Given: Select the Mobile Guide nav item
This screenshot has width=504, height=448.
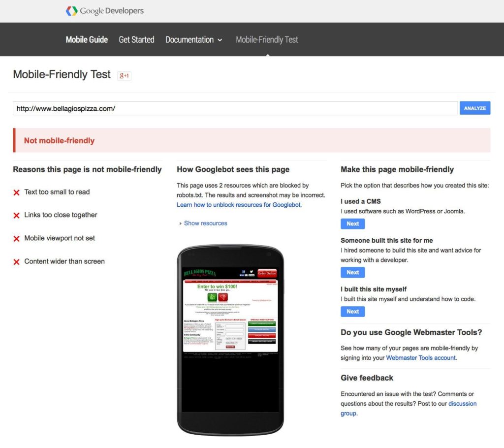Looking at the screenshot, I should [x=87, y=40].
